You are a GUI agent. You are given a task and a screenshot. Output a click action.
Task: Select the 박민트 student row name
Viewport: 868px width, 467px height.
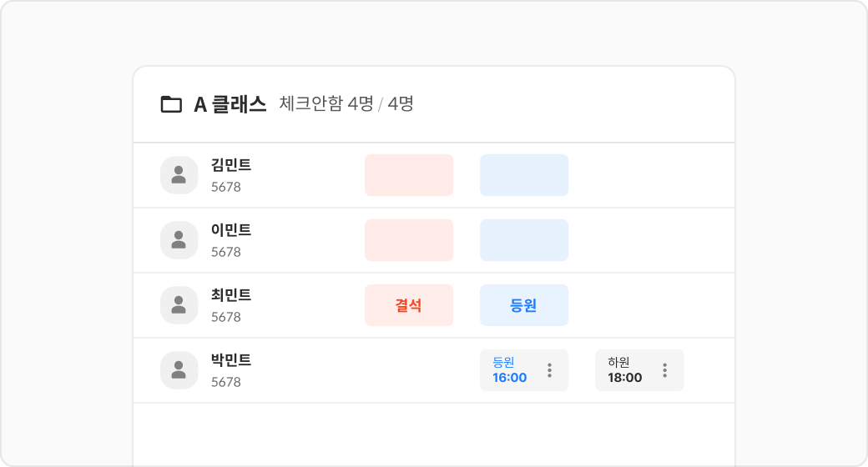(231, 360)
